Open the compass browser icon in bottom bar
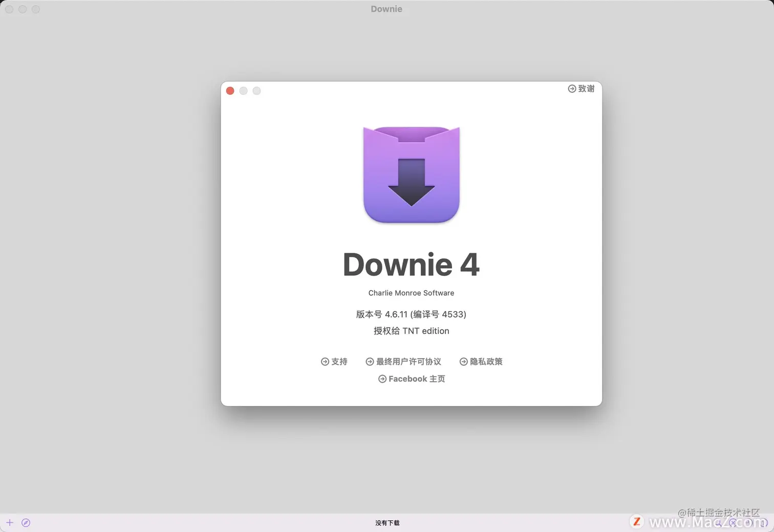Viewport: 774px width, 532px height. pos(26,522)
